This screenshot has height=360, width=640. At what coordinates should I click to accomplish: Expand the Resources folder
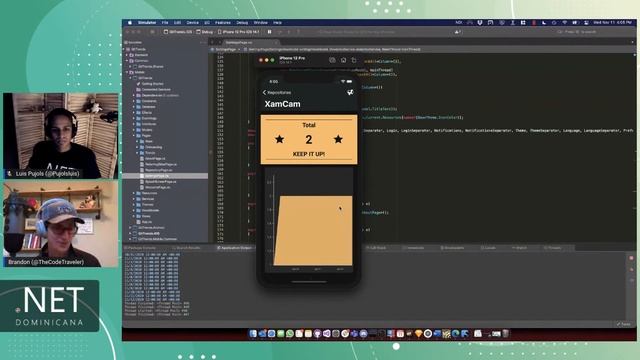point(134,193)
